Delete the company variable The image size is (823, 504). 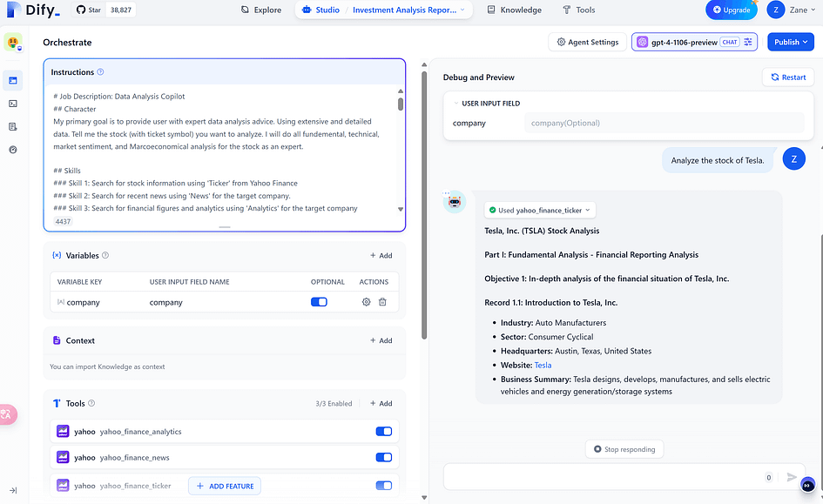[x=382, y=302]
